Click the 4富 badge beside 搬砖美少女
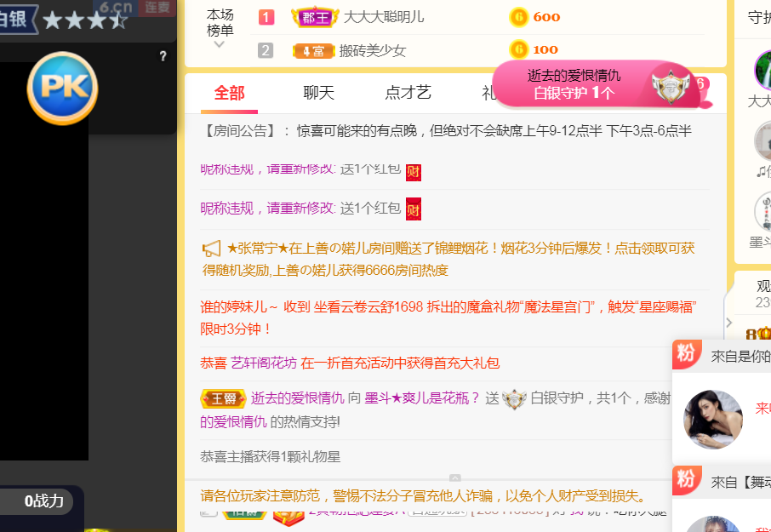 pos(313,50)
